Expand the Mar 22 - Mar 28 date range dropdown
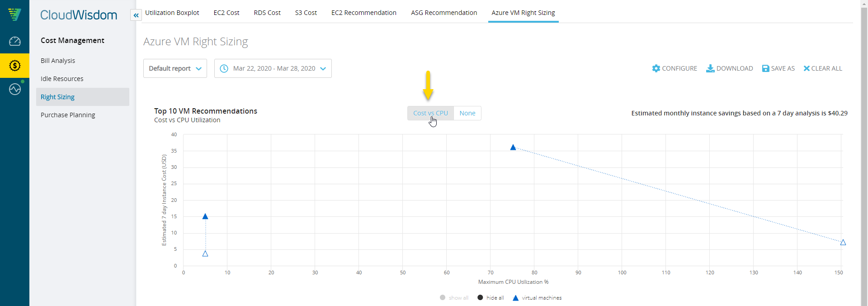The height and width of the screenshot is (306, 868). click(273, 68)
